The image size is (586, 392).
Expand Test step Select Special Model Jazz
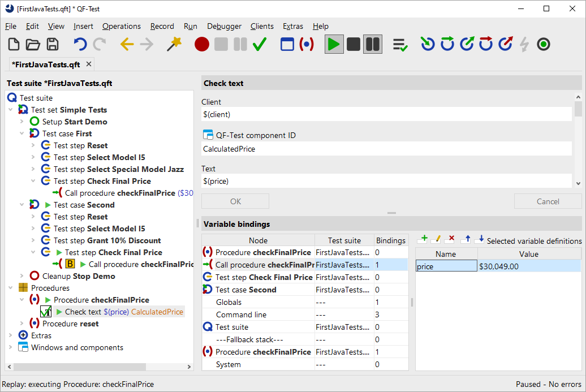point(33,169)
